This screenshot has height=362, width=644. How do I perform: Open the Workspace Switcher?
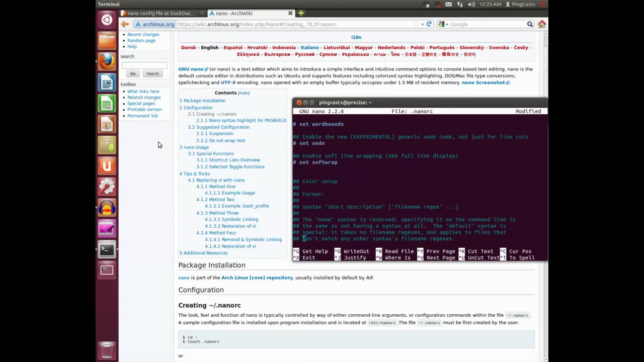pos(107,270)
